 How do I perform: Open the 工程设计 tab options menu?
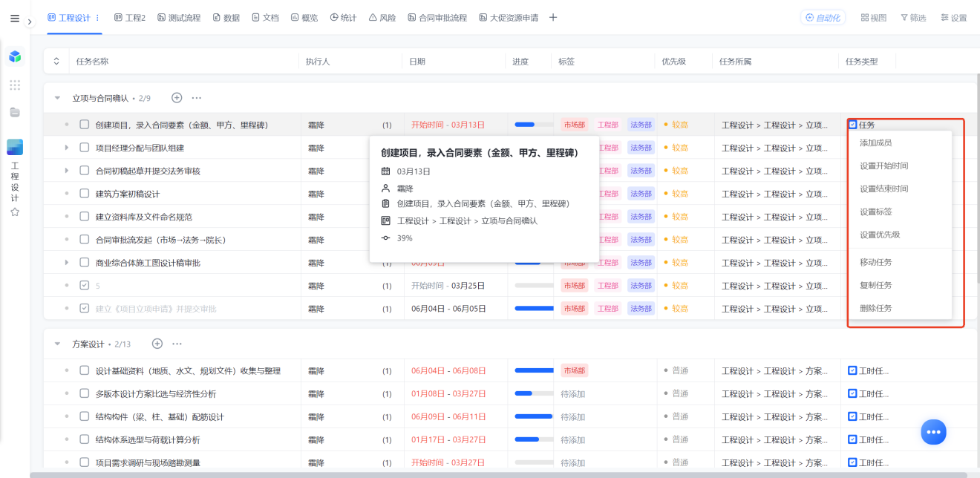pos(97,18)
